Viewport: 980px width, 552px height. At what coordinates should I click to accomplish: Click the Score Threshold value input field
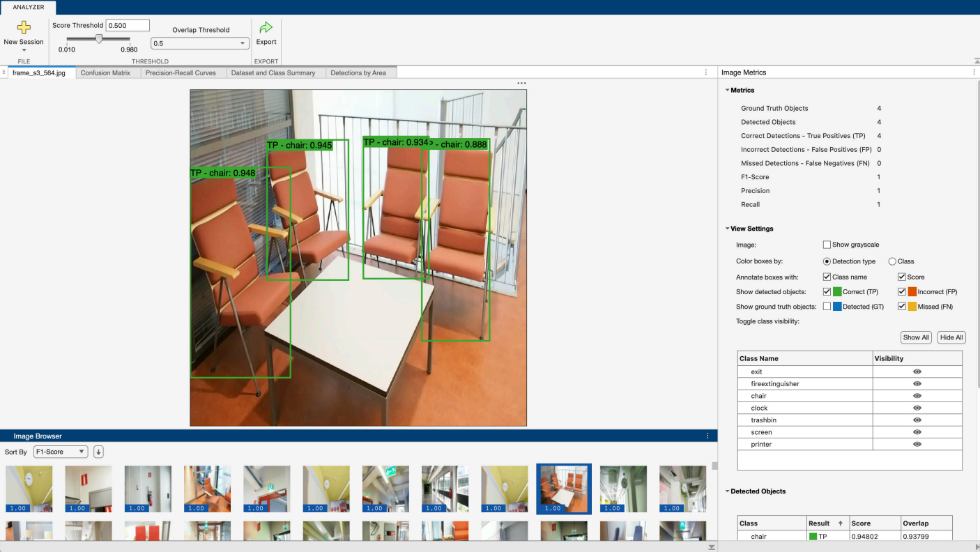tap(128, 25)
